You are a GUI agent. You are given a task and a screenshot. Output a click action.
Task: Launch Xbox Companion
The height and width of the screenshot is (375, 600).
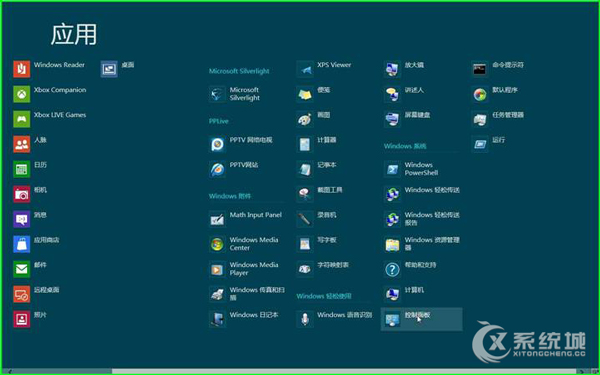[50, 94]
